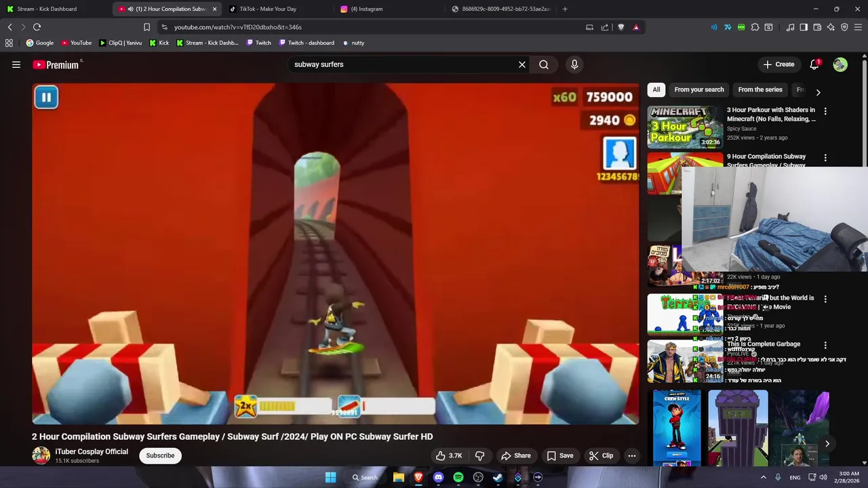
Task: Click the iTuber Cosplay Official channel name
Action: point(92,451)
